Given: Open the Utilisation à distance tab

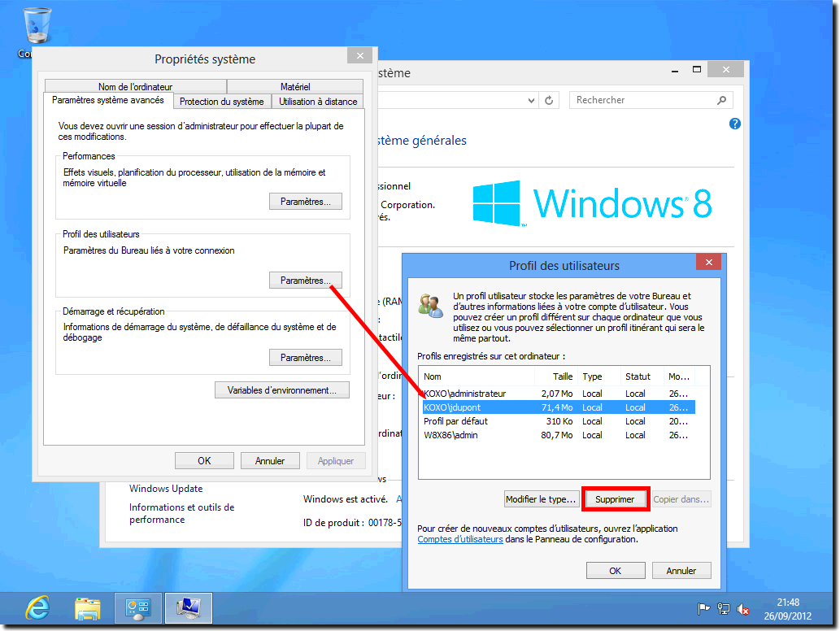Looking at the screenshot, I should pos(318,102).
